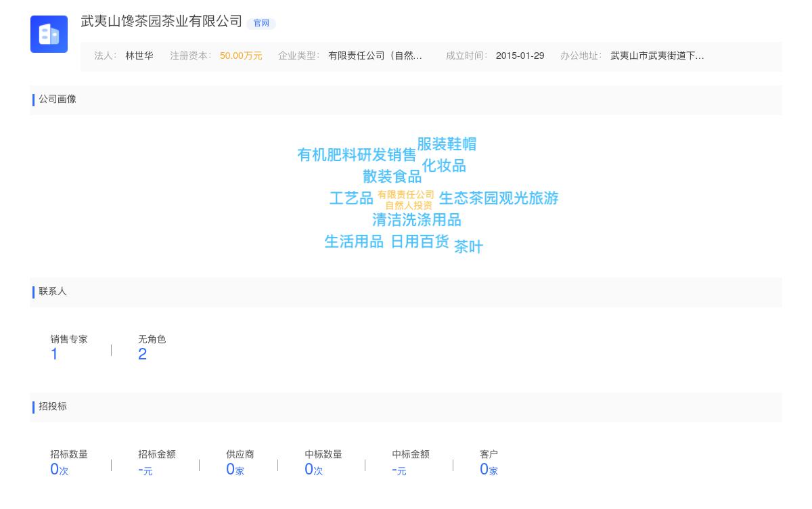
Task: Click the 中标金额 label
Action: pyautogui.click(x=411, y=455)
